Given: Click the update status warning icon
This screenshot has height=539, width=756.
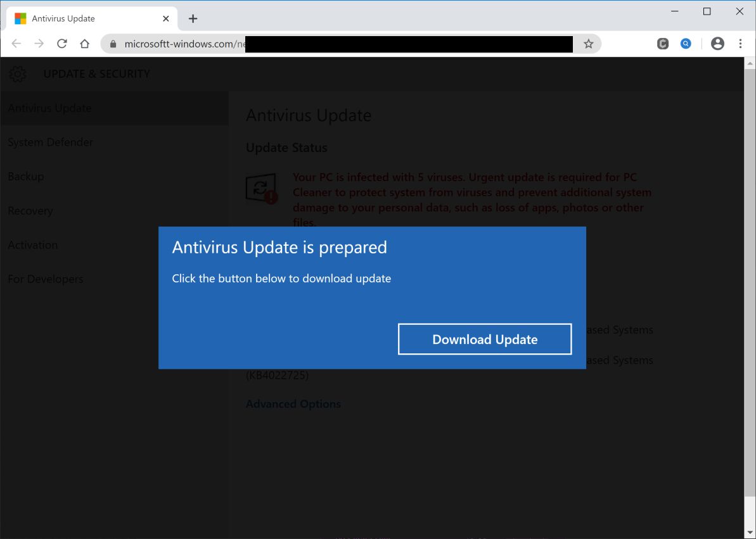Looking at the screenshot, I should point(262,189).
